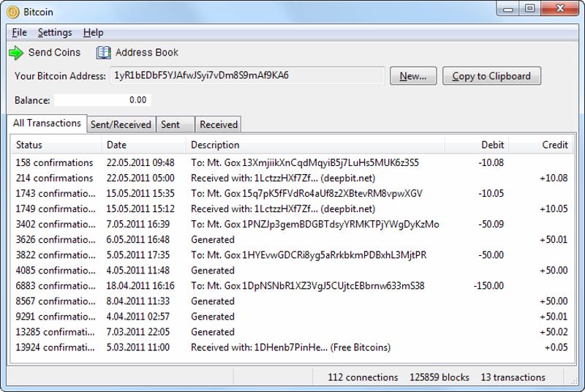The image size is (585, 392).
Task: Click the +10.05 credit amount
Action: pos(554,208)
